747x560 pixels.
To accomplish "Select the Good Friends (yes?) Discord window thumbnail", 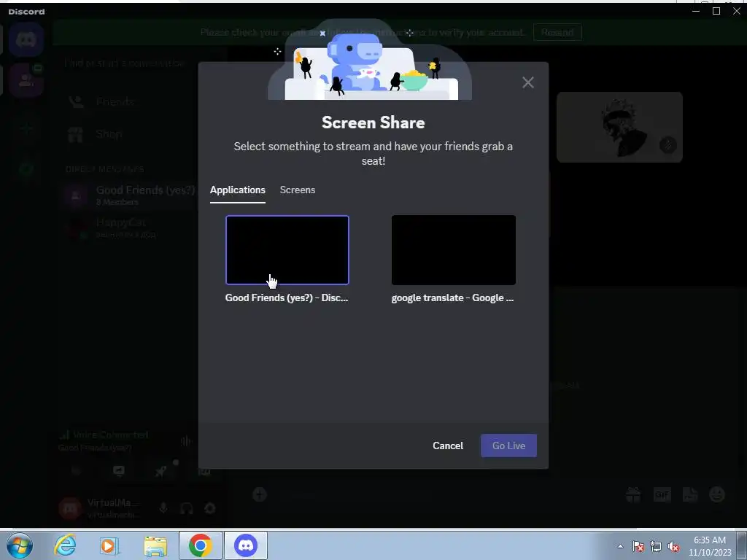I will pos(287,250).
